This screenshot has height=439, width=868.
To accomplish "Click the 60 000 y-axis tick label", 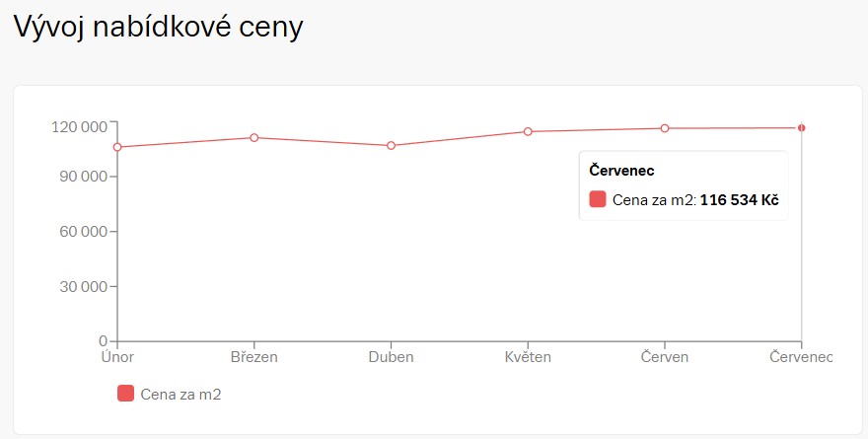I will (84, 232).
